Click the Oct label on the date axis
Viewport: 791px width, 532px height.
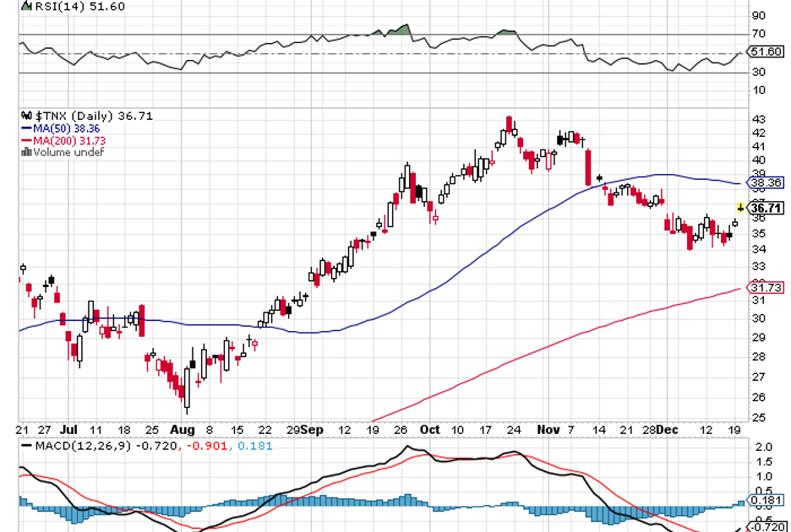[x=430, y=429]
